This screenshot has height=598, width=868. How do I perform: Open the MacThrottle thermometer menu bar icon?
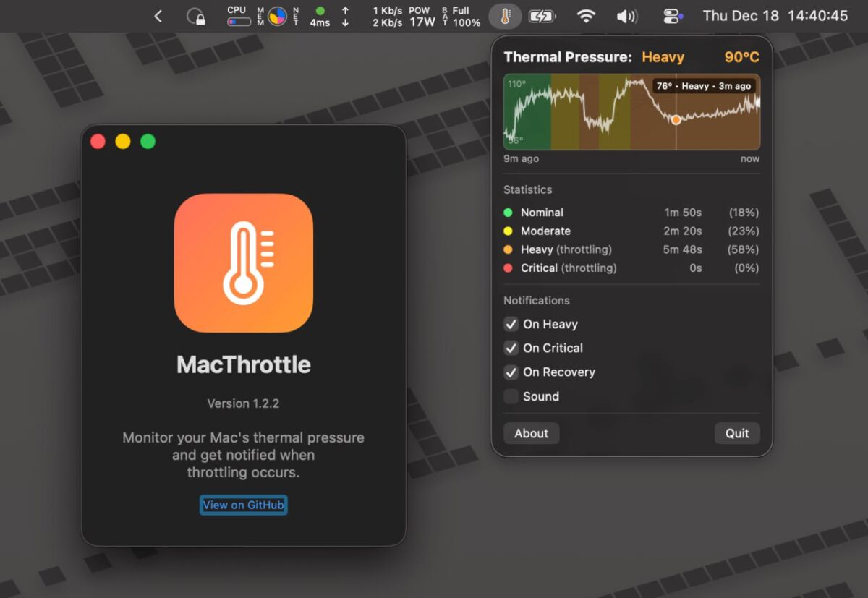[x=505, y=15]
